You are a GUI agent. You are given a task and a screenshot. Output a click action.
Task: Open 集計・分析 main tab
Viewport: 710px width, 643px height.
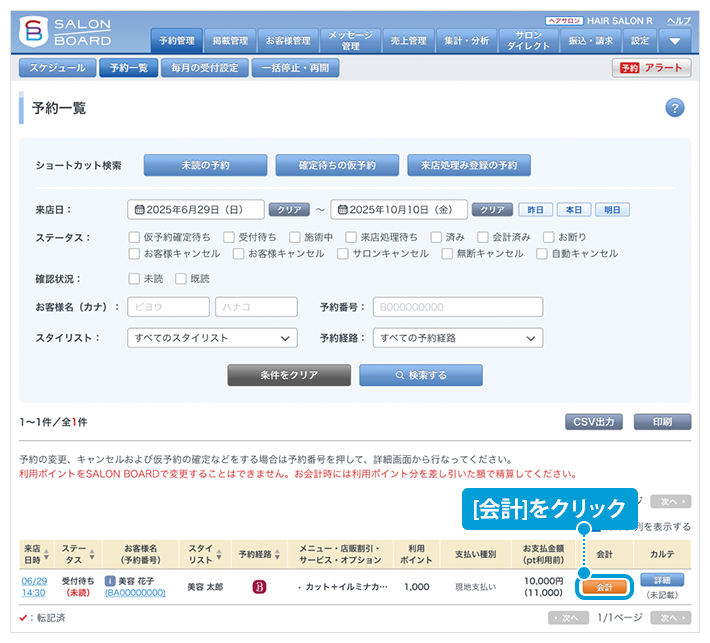coord(467,41)
